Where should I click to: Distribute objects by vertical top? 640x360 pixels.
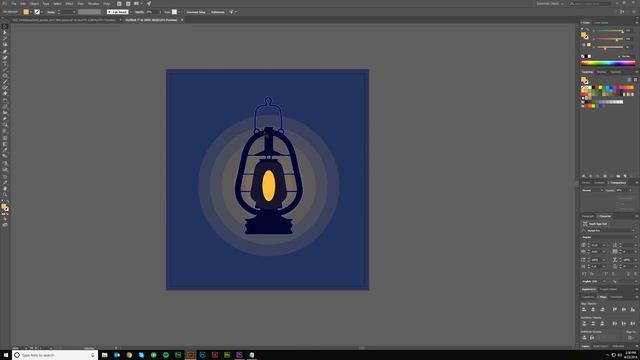tap(584, 324)
